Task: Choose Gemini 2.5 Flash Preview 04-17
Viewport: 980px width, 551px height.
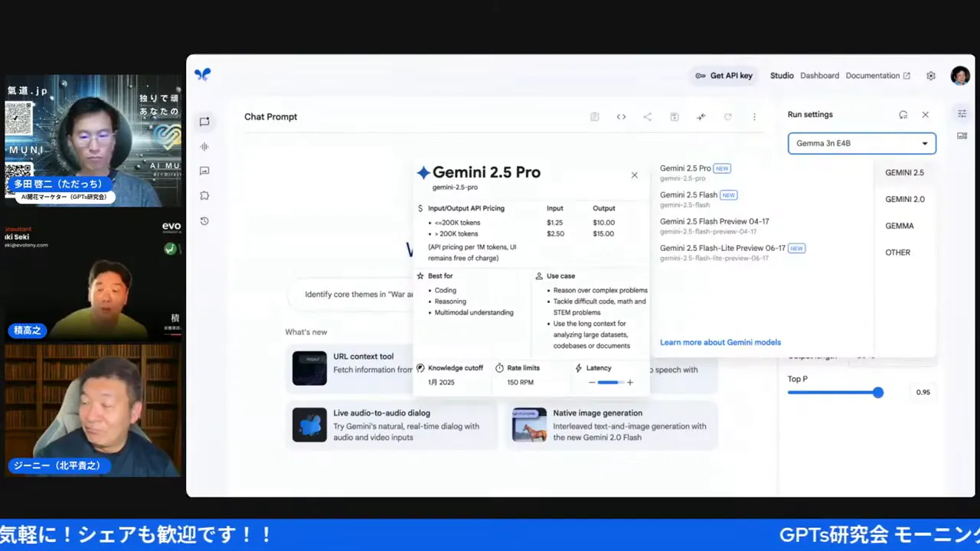Action: [x=762, y=226]
